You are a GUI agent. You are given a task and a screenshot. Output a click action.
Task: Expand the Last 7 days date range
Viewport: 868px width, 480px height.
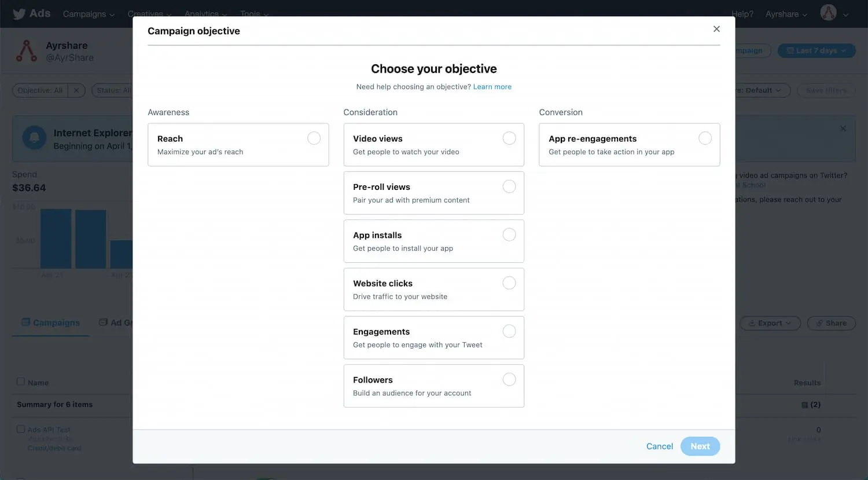coord(816,51)
